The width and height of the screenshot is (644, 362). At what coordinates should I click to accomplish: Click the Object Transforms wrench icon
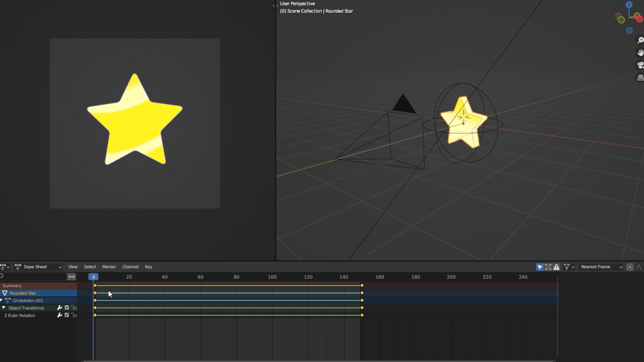click(60, 308)
